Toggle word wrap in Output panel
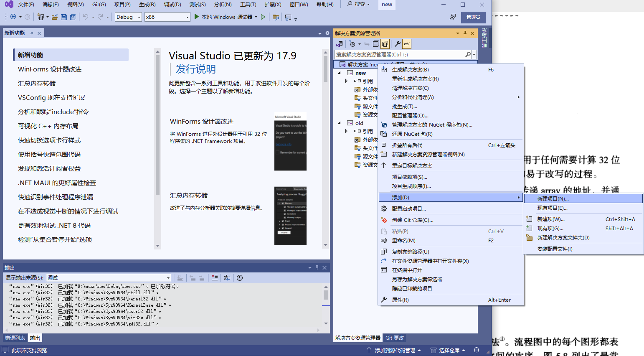The height and width of the screenshot is (356, 644). (227, 278)
